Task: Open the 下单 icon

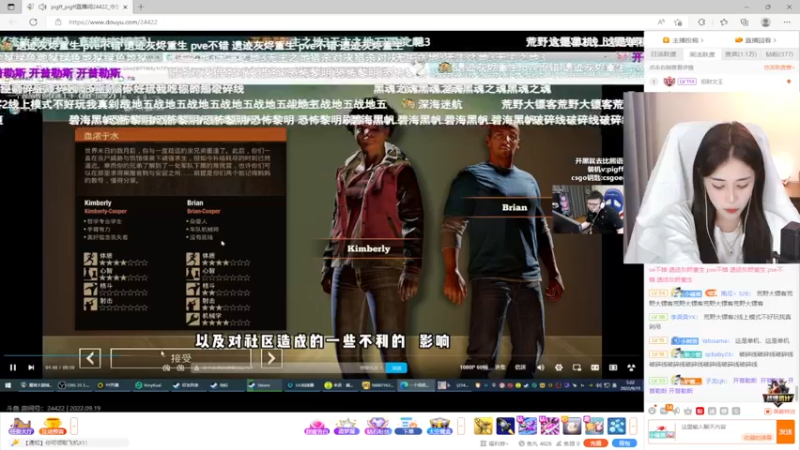Action: click(408, 427)
